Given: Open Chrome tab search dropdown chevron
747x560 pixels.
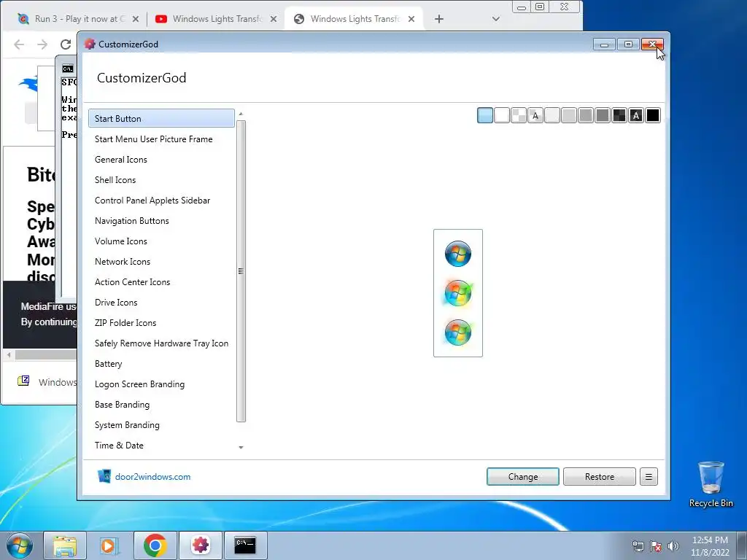Looking at the screenshot, I should click(496, 19).
